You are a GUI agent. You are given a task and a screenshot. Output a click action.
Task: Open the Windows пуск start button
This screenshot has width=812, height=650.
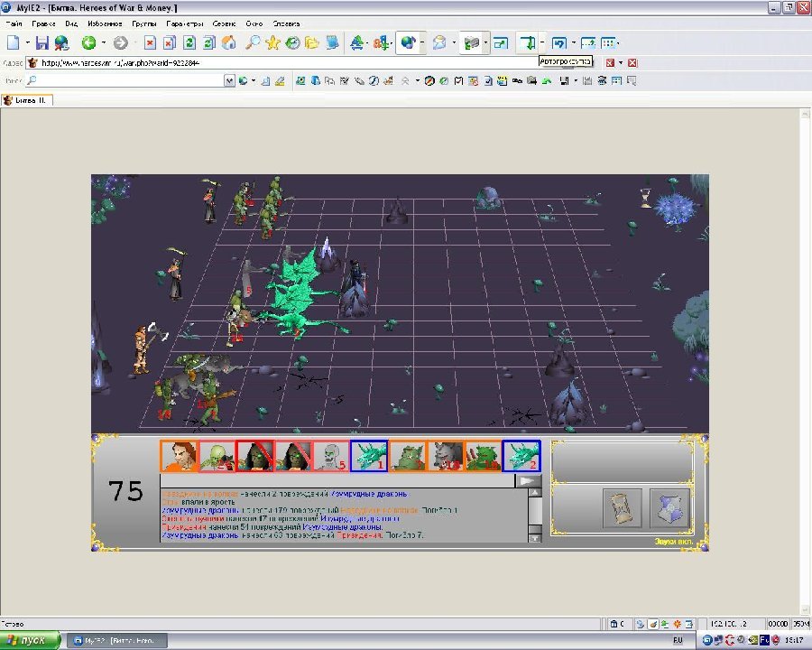coord(30,640)
